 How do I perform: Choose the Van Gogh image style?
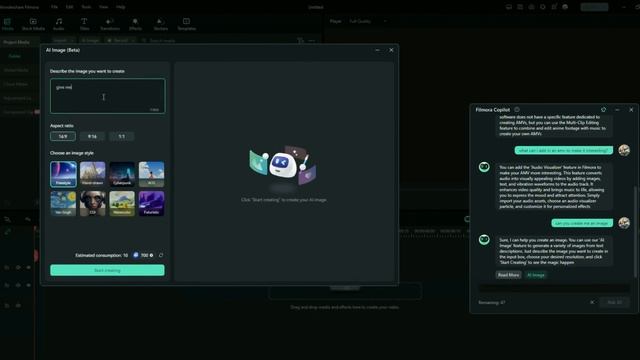point(63,203)
